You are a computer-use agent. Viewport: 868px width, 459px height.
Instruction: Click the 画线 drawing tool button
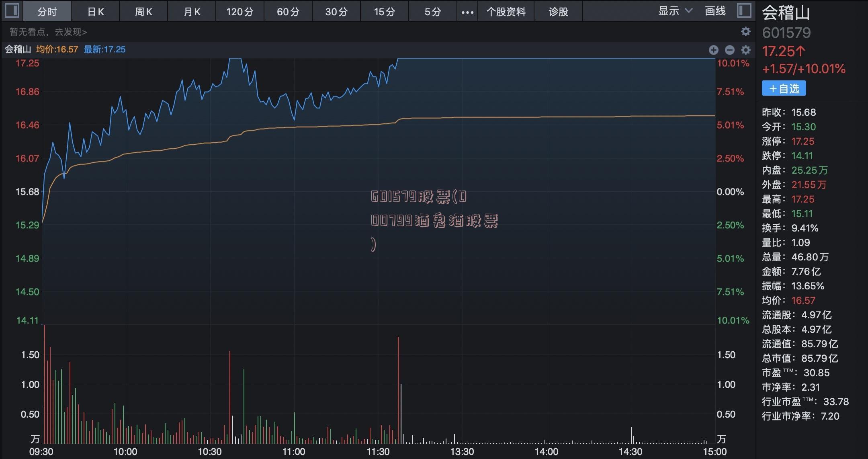pyautogui.click(x=715, y=11)
